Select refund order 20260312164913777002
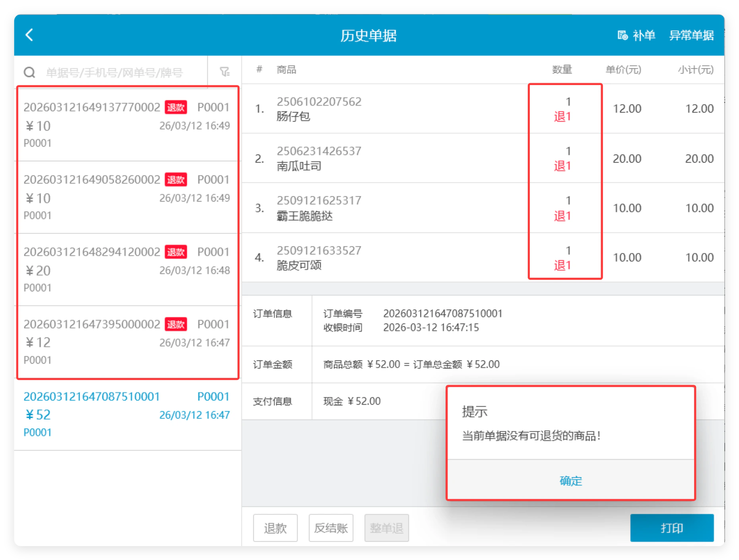This screenshot has height=560, width=739. coord(128,124)
